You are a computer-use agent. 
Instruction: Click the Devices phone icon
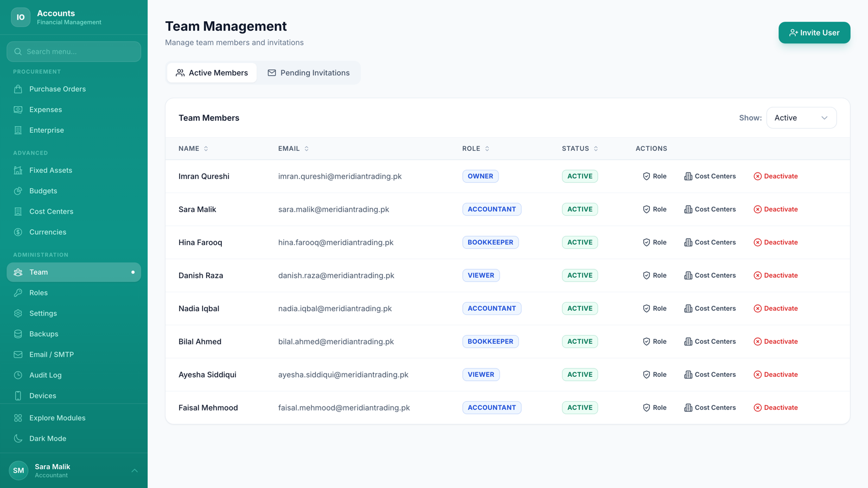(18, 396)
